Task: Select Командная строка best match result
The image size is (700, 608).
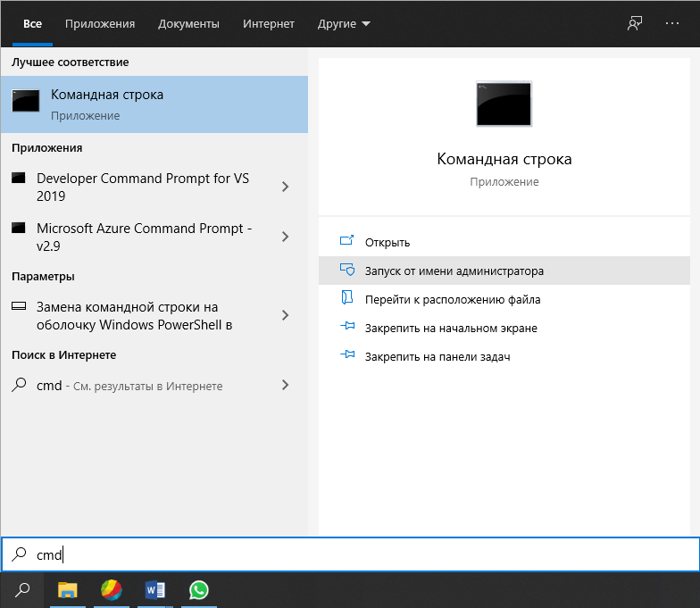Action: pos(154,104)
